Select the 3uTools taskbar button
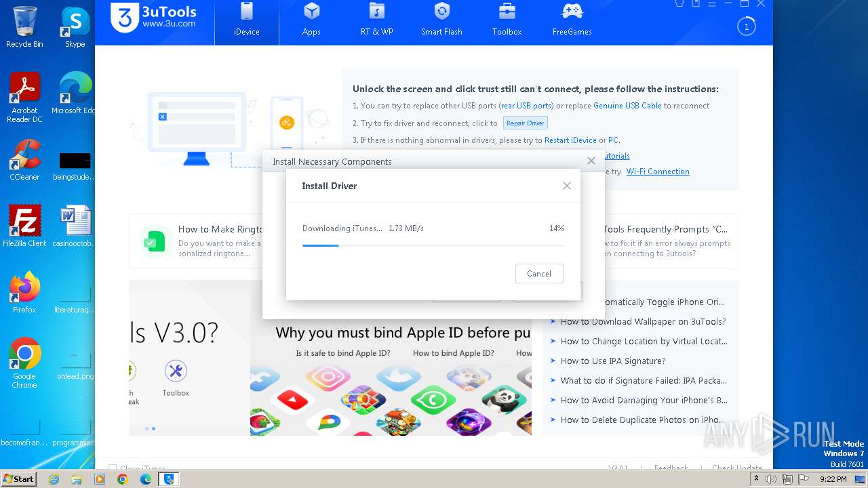This screenshot has width=868, height=488. click(169, 479)
